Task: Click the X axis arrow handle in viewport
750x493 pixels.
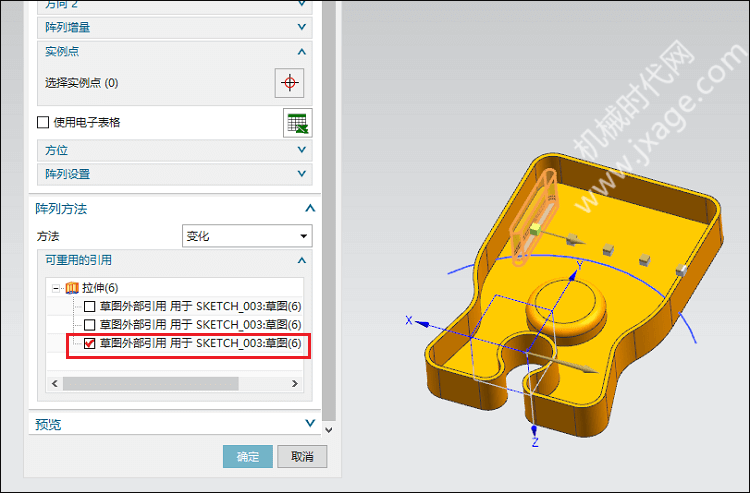Action: pyautogui.click(x=421, y=324)
